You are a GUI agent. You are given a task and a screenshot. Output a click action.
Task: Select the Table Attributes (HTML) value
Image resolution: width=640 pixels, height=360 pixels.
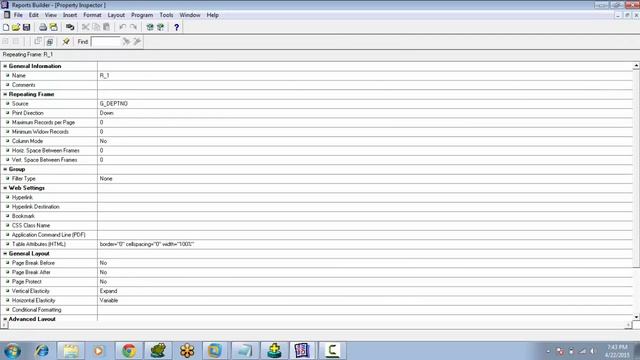coord(147,244)
